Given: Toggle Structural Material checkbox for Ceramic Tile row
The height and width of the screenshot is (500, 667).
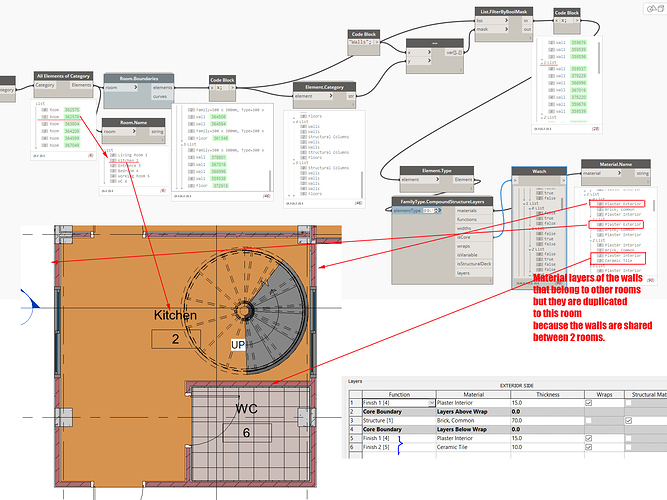Looking at the screenshot, I should 628,447.
